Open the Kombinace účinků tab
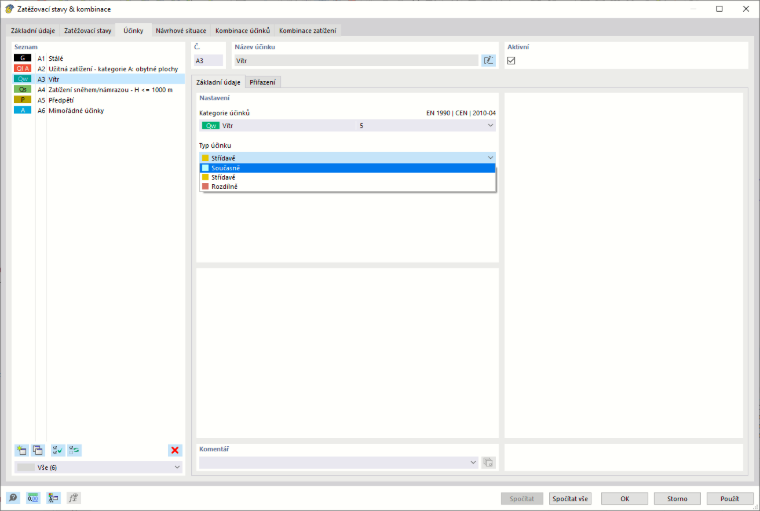 243,31
